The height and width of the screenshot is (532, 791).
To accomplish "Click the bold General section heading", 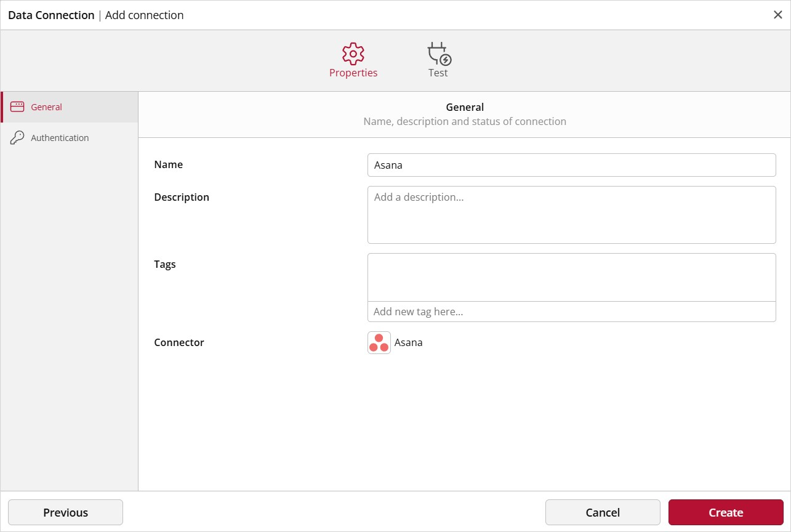I will click(465, 107).
